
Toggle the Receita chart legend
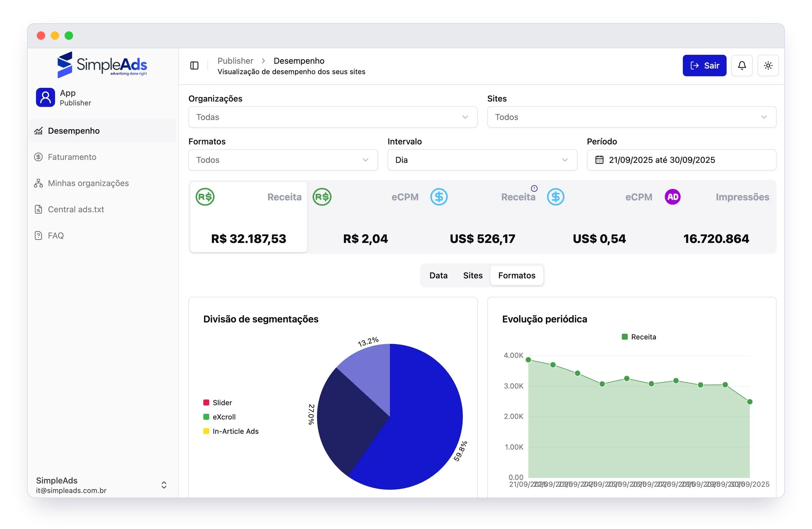point(639,337)
